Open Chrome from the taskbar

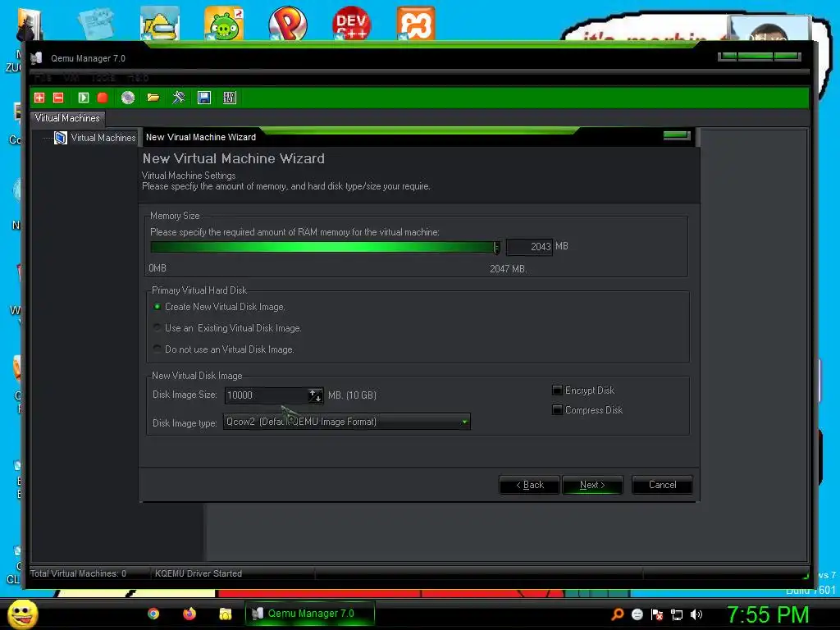[x=153, y=614]
